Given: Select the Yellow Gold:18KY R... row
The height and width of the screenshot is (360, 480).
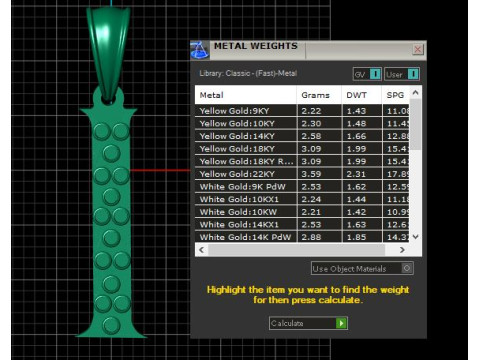Looking at the screenshot, I should click(302, 161).
